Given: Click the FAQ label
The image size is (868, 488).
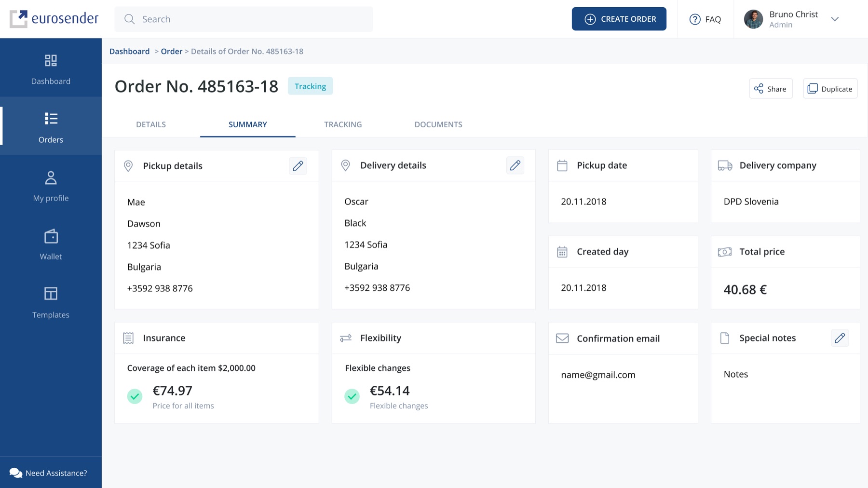Looking at the screenshot, I should pyautogui.click(x=713, y=19).
